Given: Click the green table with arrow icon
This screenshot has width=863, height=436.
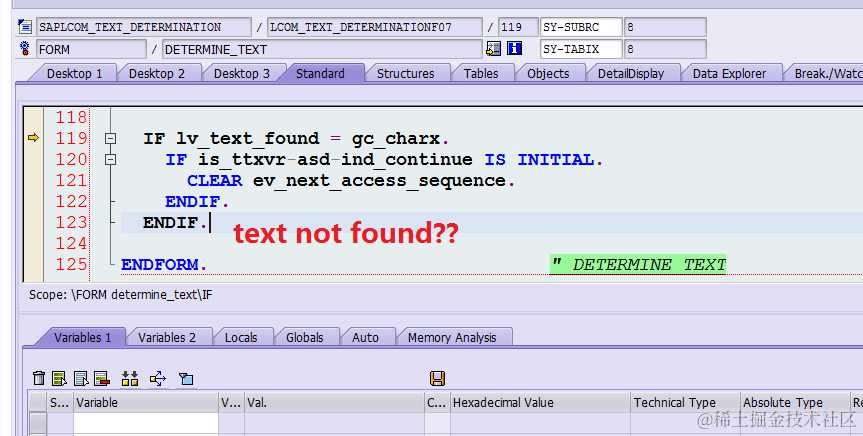Looking at the screenshot, I should tap(59, 378).
